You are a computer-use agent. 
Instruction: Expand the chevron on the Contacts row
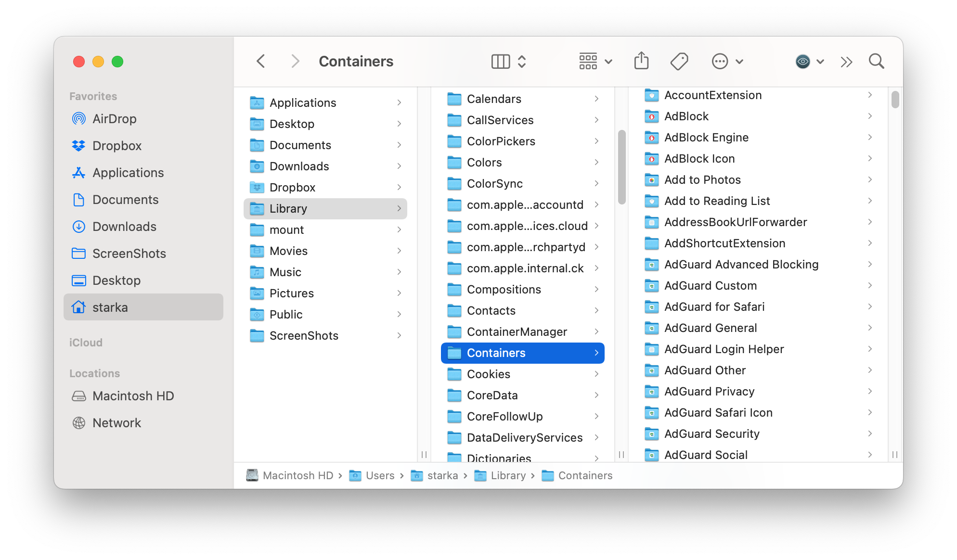pyautogui.click(x=596, y=311)
